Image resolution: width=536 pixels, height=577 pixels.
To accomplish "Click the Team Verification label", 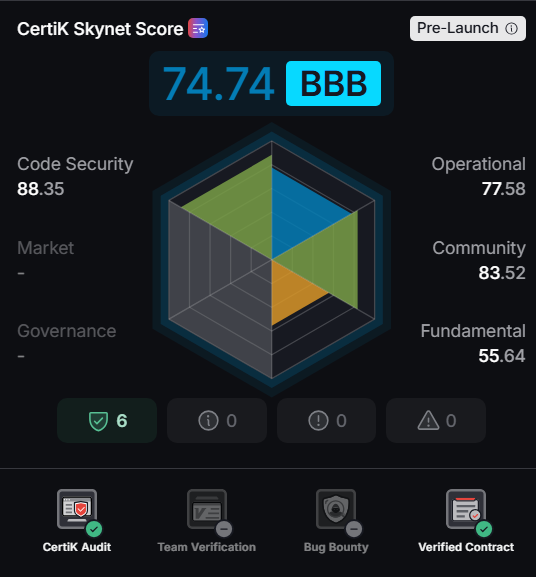I will [207, 547].
